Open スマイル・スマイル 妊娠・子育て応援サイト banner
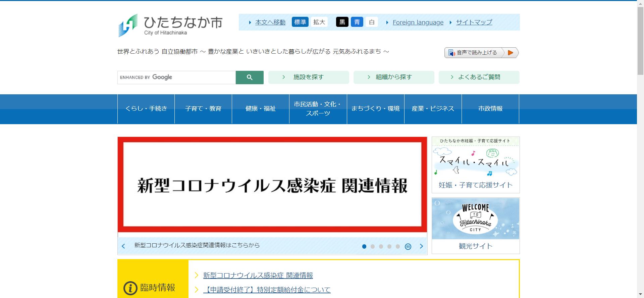The image size is (644, 298). [476, 165]
